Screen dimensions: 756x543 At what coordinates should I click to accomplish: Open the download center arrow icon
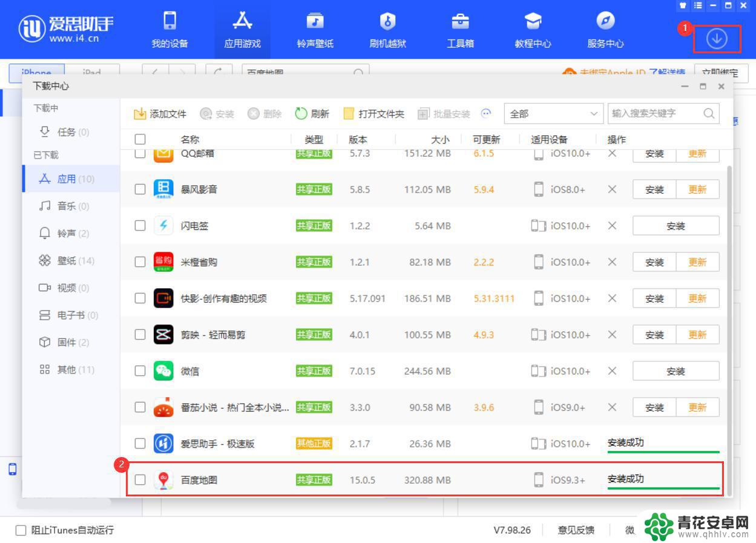717,39
